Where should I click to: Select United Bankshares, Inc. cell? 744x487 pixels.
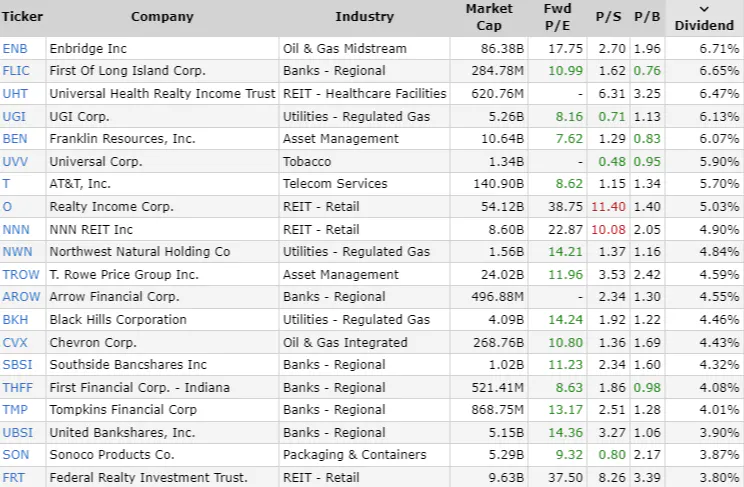point(162,432)
